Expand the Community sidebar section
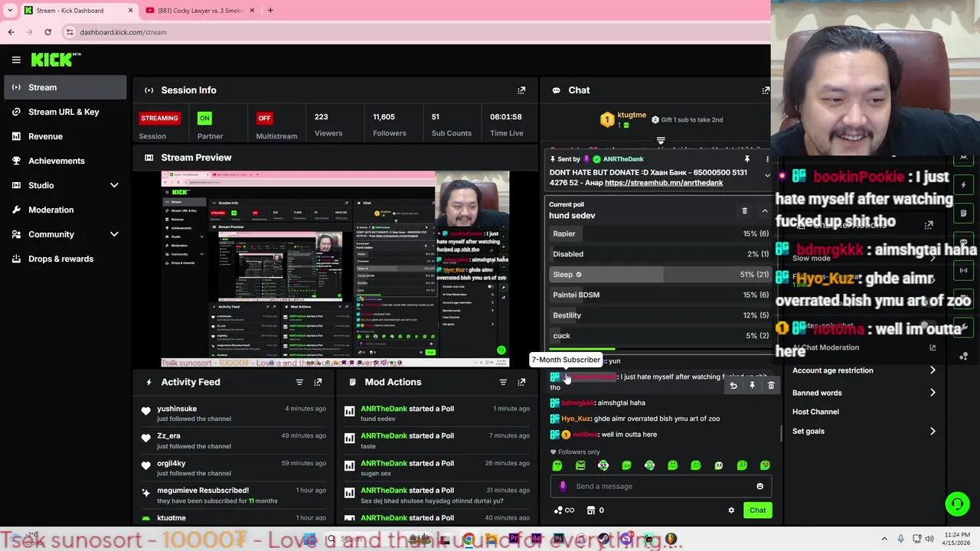980x551 pixels. 114,234
